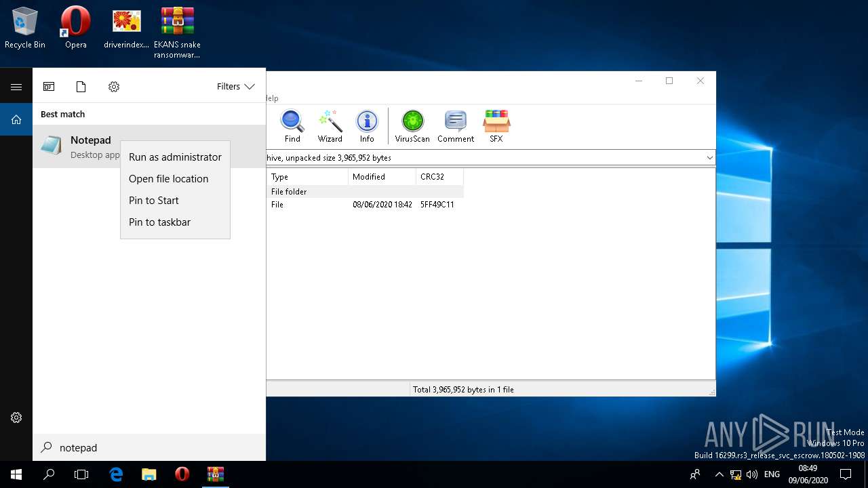The image size is (868, 488).
Task: Select Pin to taskbar option
Action: 175,222
